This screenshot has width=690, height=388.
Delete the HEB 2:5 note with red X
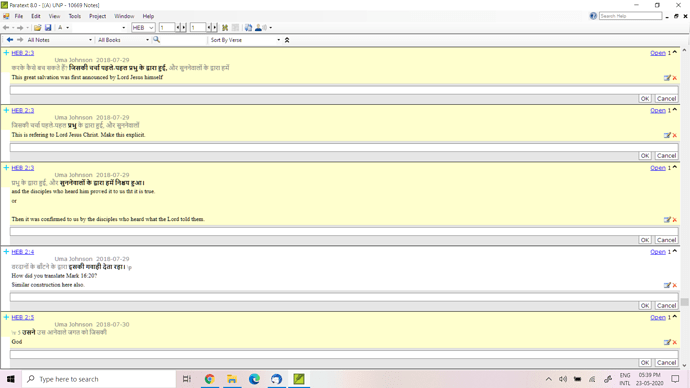coord(675,342)
